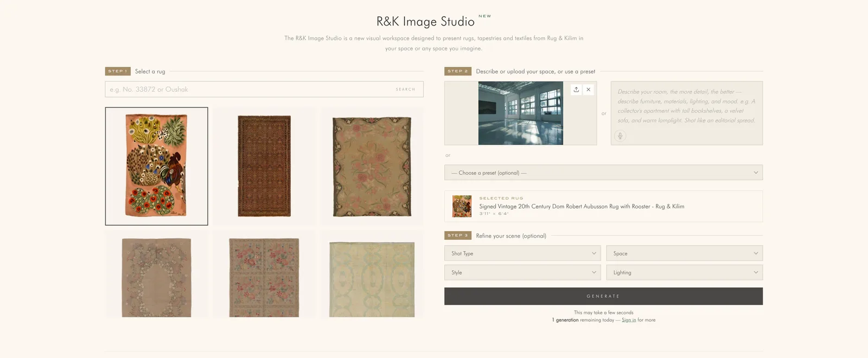
Task: Click the '1 generation remaining today' text
Action: tap(583, 320)
